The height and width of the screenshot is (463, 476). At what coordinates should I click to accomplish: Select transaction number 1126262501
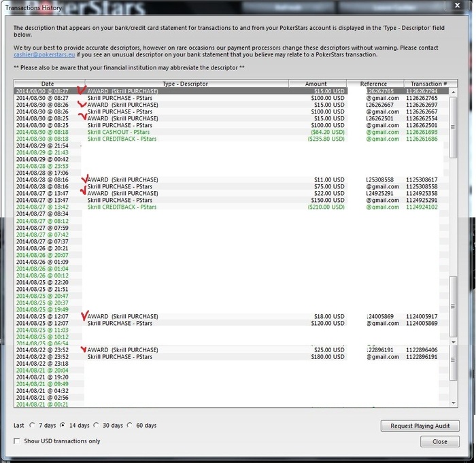click(x=422, y=125)
